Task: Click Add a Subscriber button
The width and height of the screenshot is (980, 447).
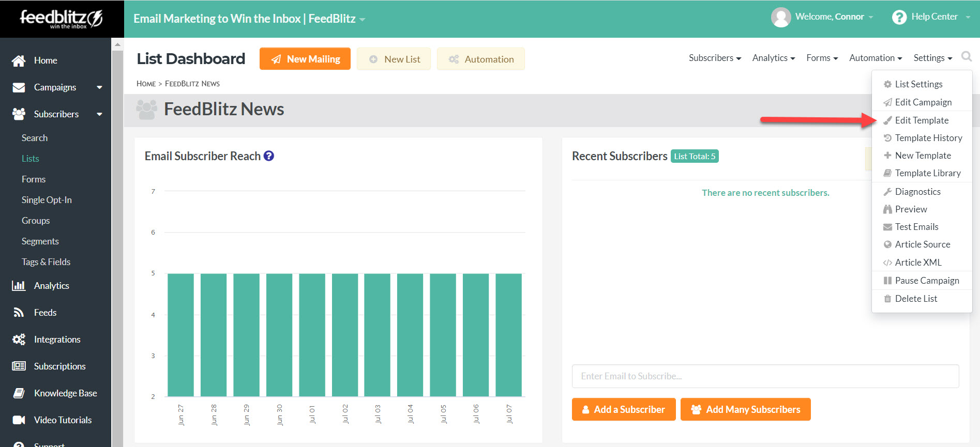Action: click(x=624, y=409)
